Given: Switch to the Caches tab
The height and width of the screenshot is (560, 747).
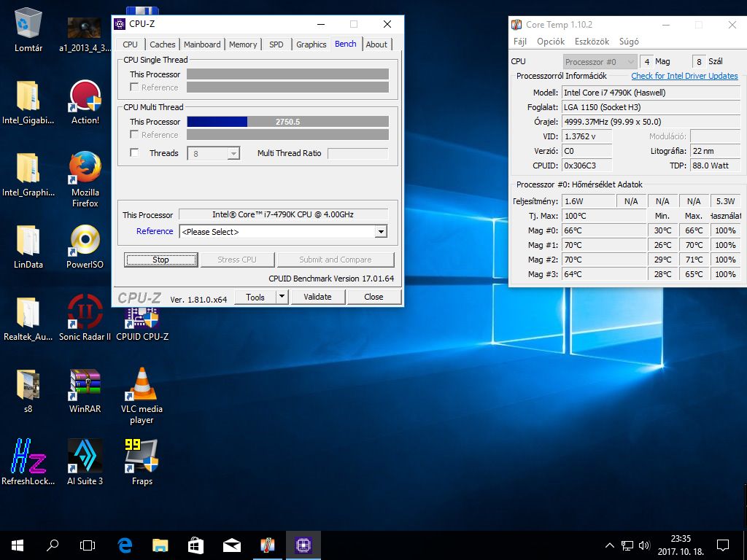Looking at the screenshot, I should tap(163, 44).
